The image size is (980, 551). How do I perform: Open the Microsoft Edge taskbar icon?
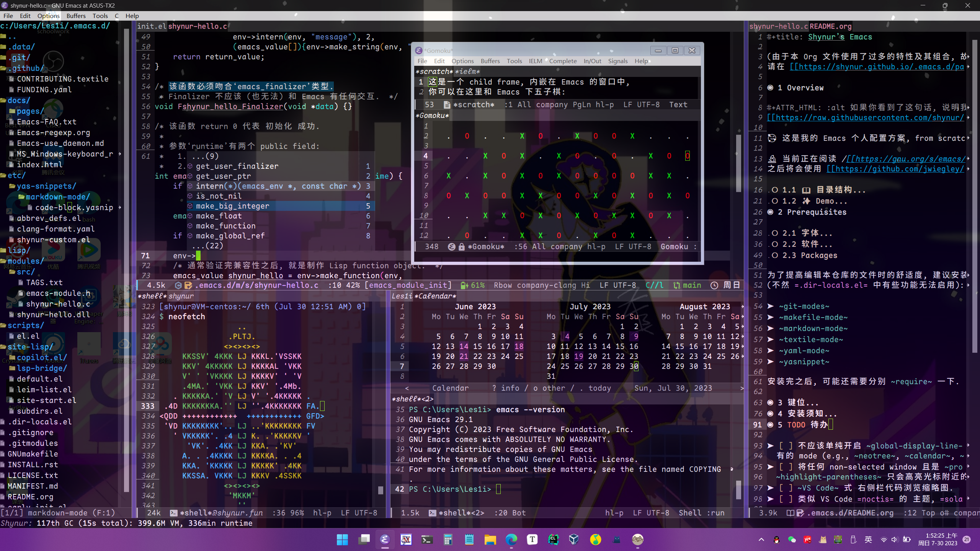tap(511, 540)
